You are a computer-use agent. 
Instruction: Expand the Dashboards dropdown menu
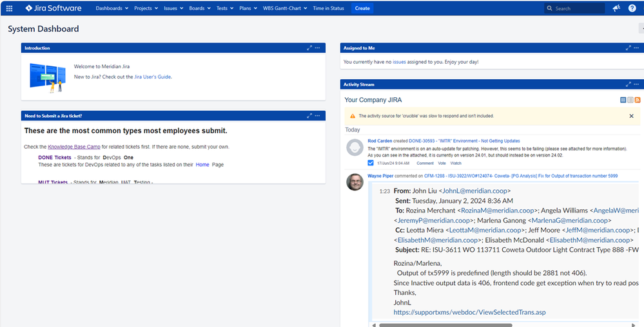[112, 8]
